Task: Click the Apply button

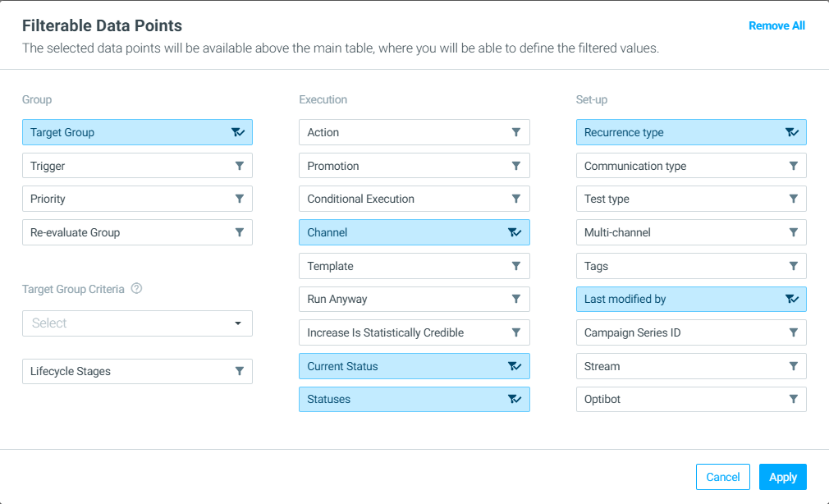Action: click(x=783, y=477)
